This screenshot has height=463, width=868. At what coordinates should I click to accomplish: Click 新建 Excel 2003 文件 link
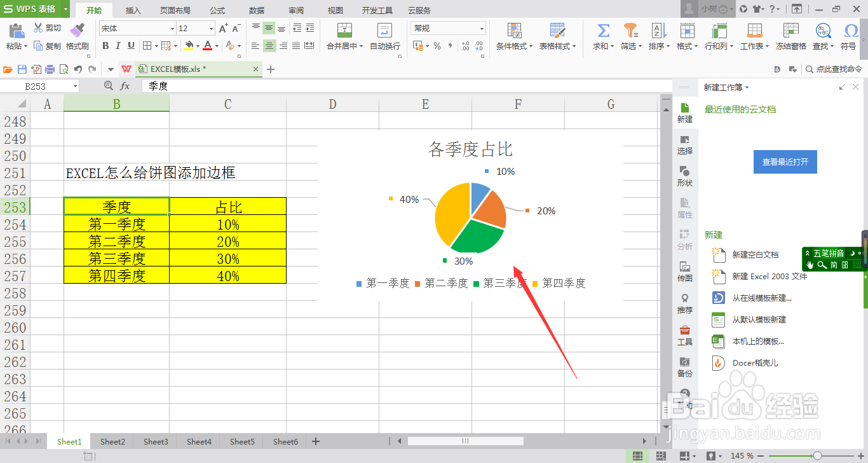pos(770,276)
